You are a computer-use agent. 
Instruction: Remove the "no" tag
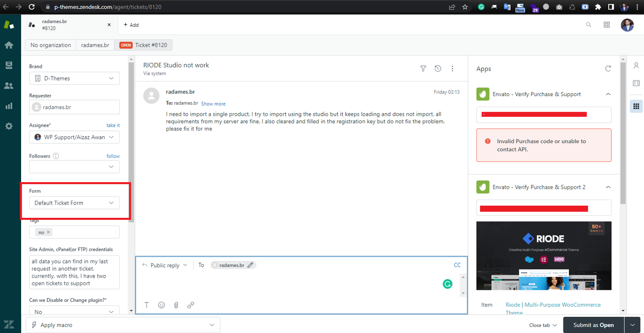tap(48, 232)
